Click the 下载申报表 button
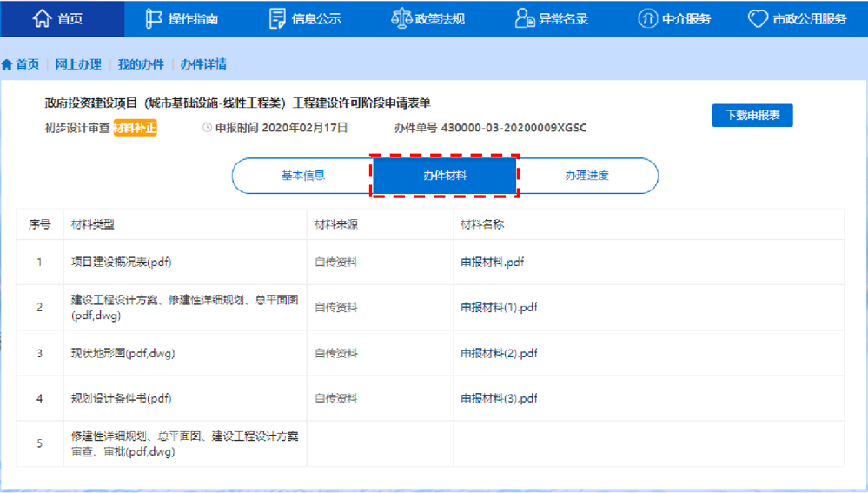 tap(752, 116)
